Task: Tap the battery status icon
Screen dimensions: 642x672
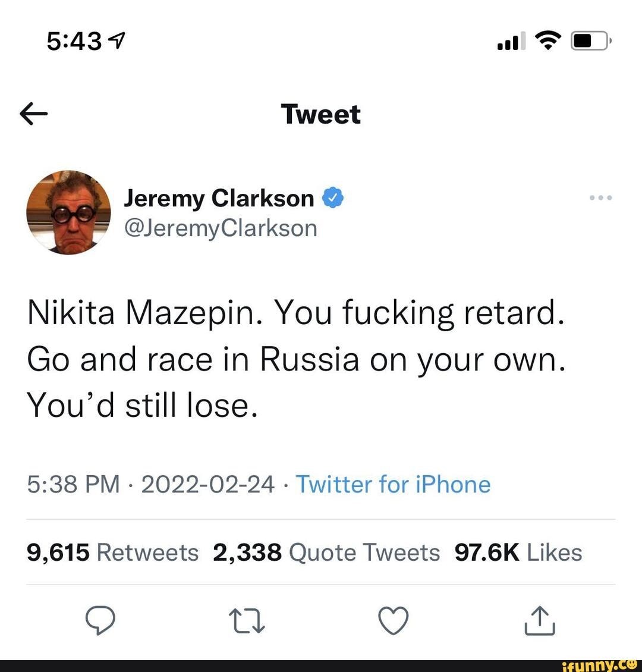Action: pos(588,42)
